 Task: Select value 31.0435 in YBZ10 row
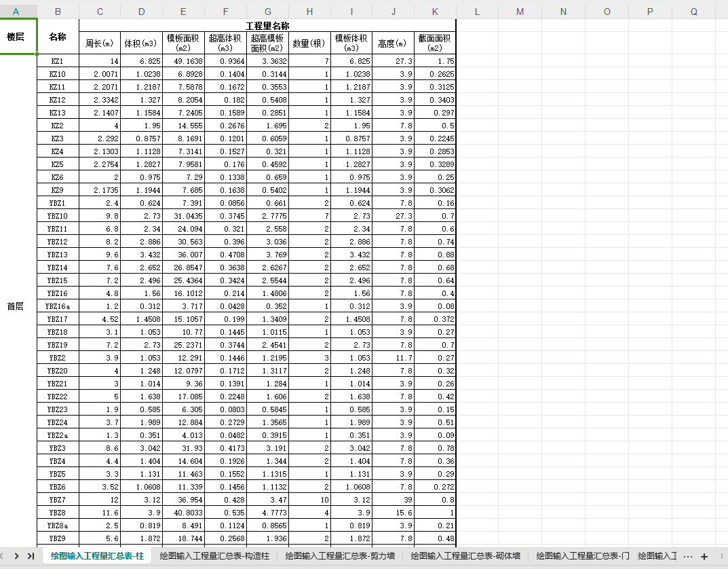[183, 216]
